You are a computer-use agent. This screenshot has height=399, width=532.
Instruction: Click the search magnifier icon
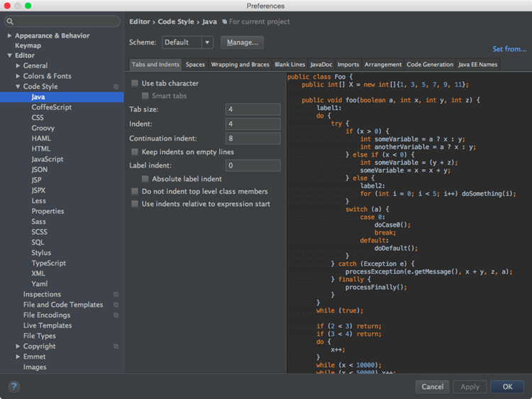pyautogui.click(x=10, y=21)
